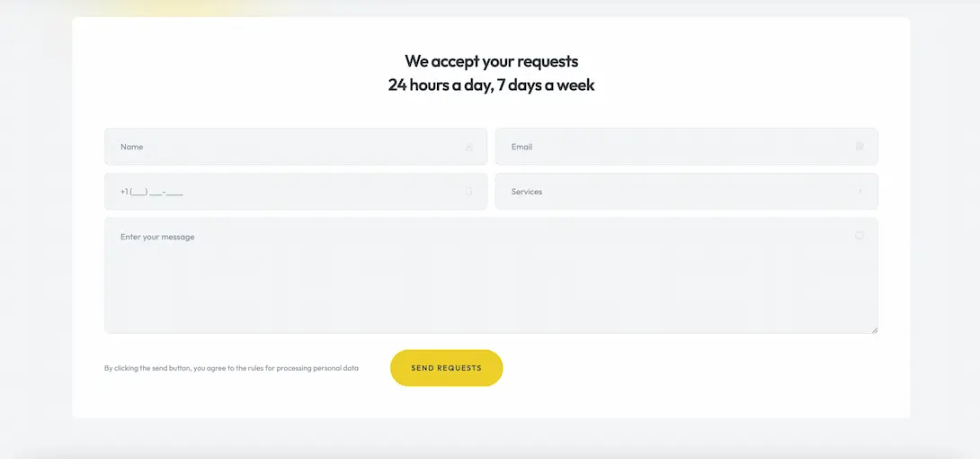Click the '24 hours a day' heading line
The image size is (980, 459).
pos(491,85)
